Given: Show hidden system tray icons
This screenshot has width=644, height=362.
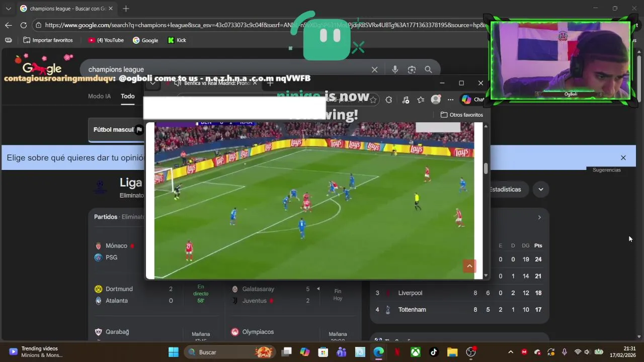Looking at the screenshot, I should coord(511,352).
